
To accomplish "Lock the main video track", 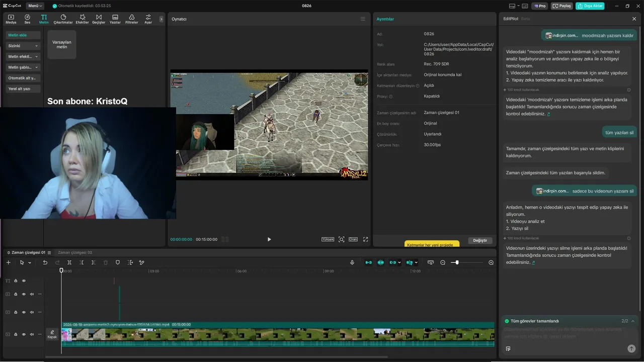I will pyautogui.click(x=16, y=334).
